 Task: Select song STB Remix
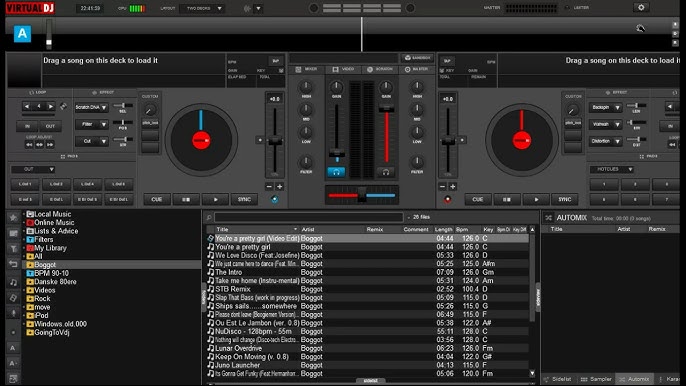tap(368, 289)
